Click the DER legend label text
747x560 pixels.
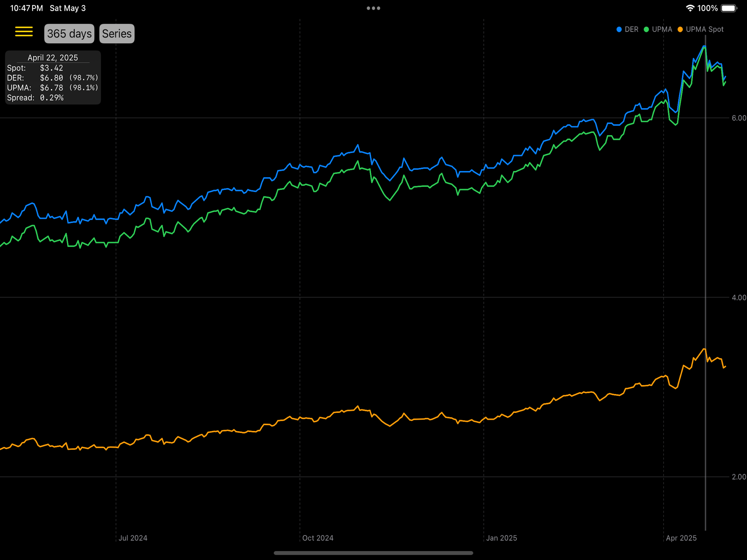pyautogui.click(x=632, y=29)
